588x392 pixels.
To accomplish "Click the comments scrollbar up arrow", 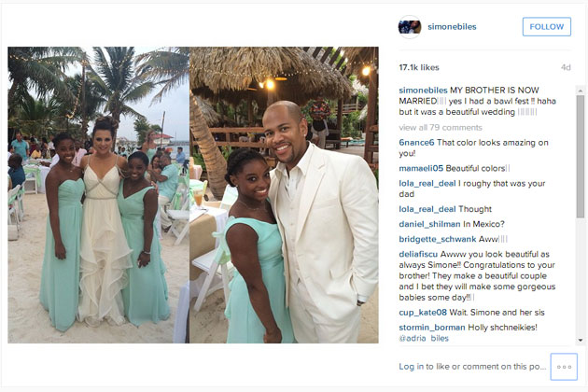I will (x=581, y=91).
